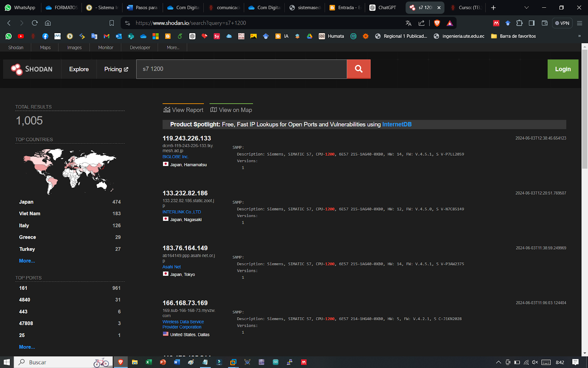Viewport: 588px width, 368px height.
Task: Expand More... under Top Countries
Action: point(27,261)
